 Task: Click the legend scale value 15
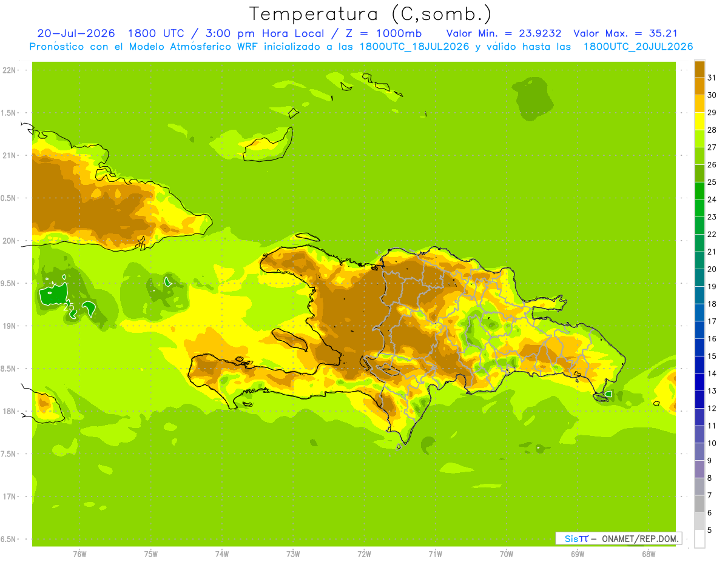(x=712, y=356)
